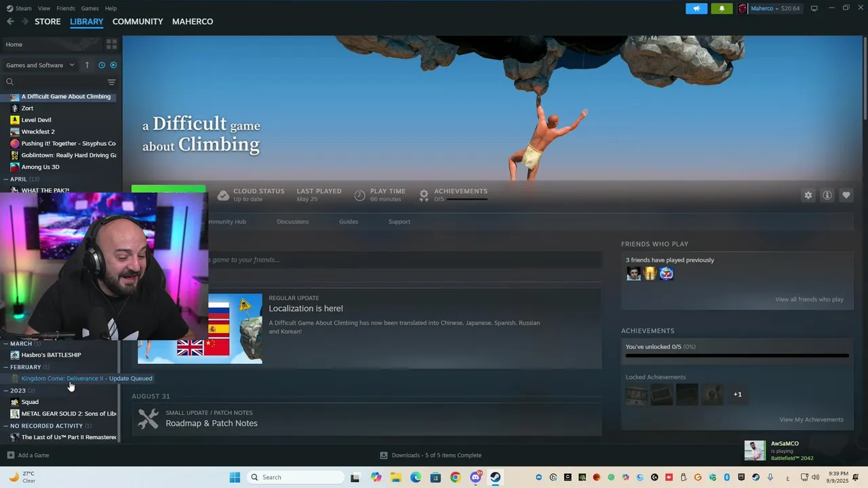Sort library with the up arrow icon
The width and height of the screenshot is (868, 488).
pyautogui.click(x=87, y=65)
